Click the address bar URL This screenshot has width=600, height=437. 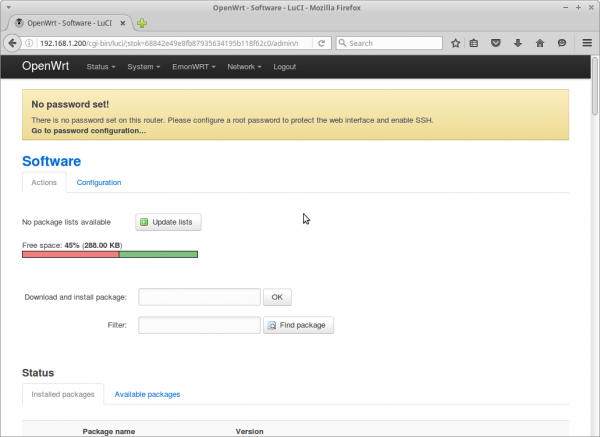[x=169, y=43]
